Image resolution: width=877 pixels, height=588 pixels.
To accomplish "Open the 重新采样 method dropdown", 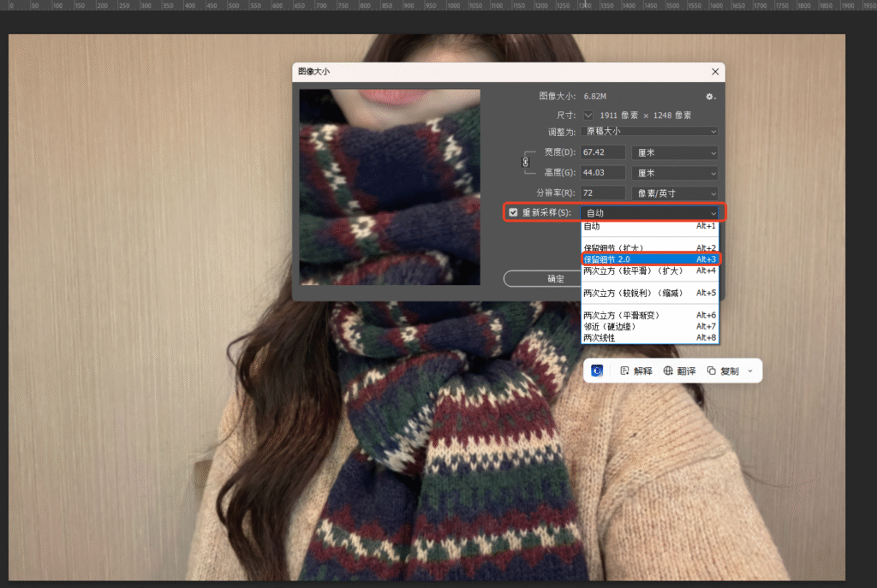I will (650, 212).
